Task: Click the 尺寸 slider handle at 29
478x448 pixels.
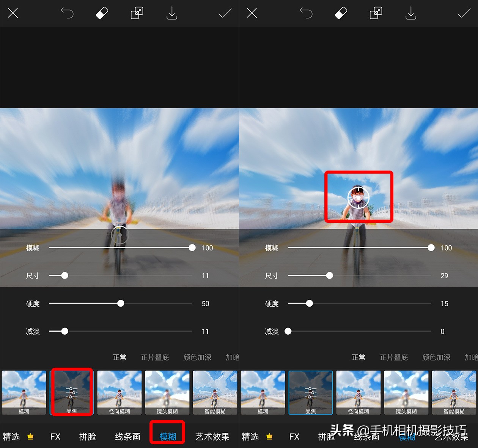Action: [x=330, y=276]
